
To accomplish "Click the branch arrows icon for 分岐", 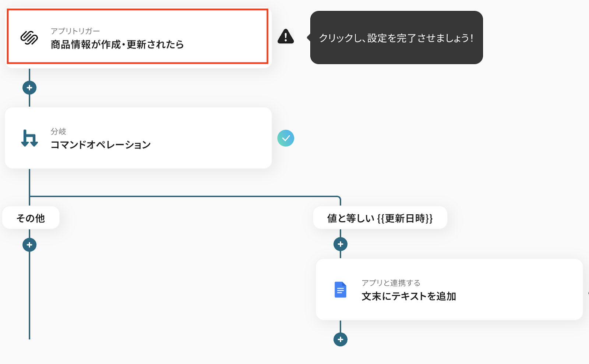I will pos(29,138).
